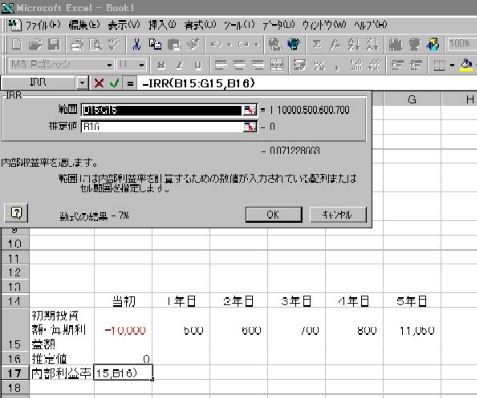
Task: Toggle Italic formatting button
Action: point(179,65)
